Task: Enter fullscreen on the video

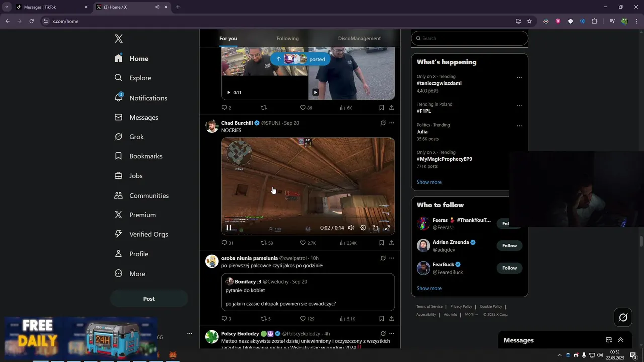Action: coord(387,228)
